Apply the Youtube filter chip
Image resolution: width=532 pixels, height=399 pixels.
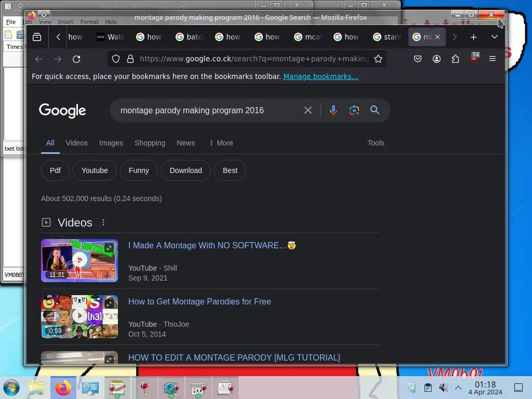(95, 170)
